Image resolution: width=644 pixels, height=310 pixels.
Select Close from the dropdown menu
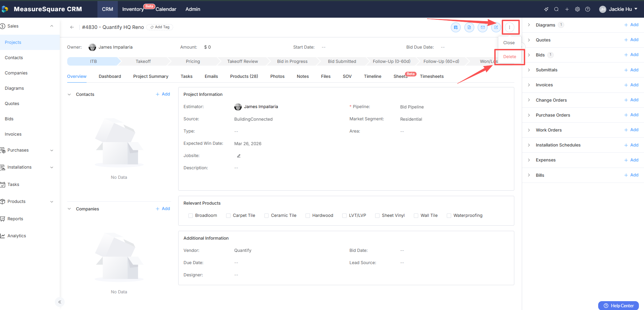(509, 43)
